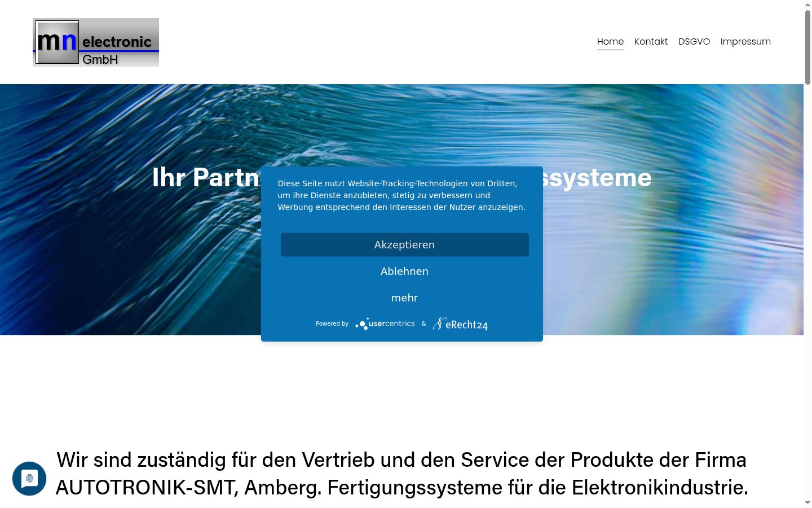This screenshot has height=508, width=812.
Task: Decline tracking with Ablehnen button
Action: 405,271
